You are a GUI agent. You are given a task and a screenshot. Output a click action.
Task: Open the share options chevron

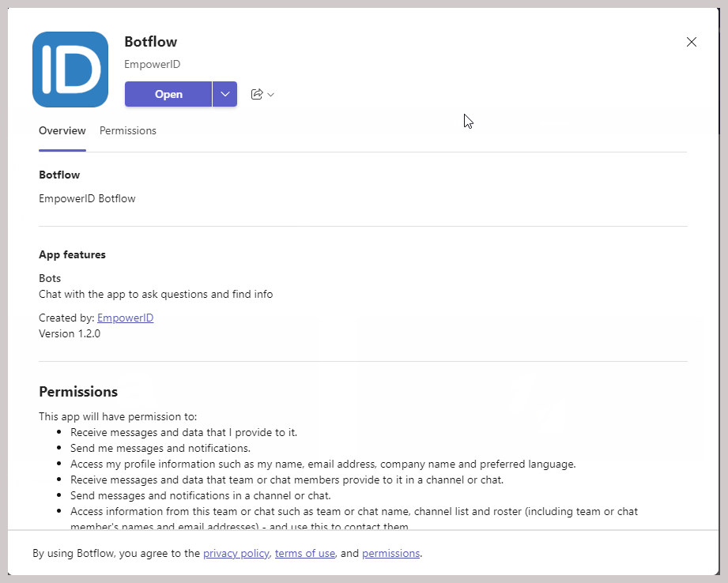(x=272, y=95)
